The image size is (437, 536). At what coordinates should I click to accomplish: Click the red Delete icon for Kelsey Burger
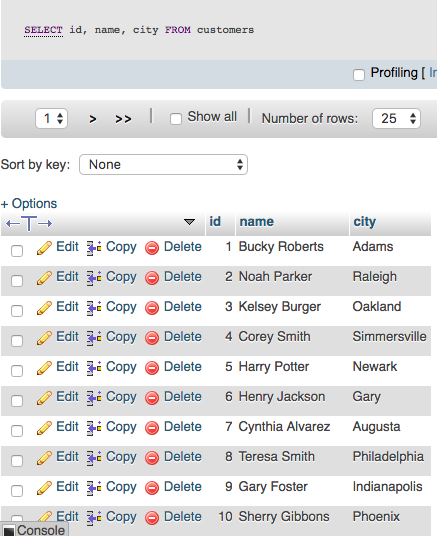point(152,308)
